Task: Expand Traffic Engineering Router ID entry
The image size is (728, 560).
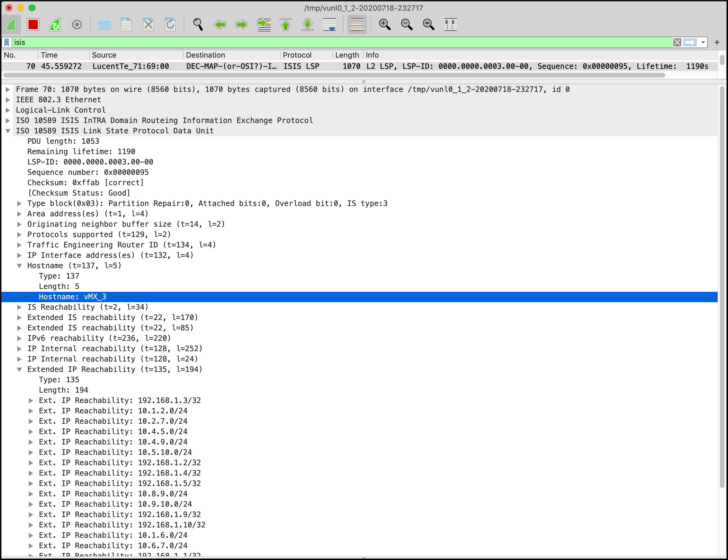Action: point(19,245)
